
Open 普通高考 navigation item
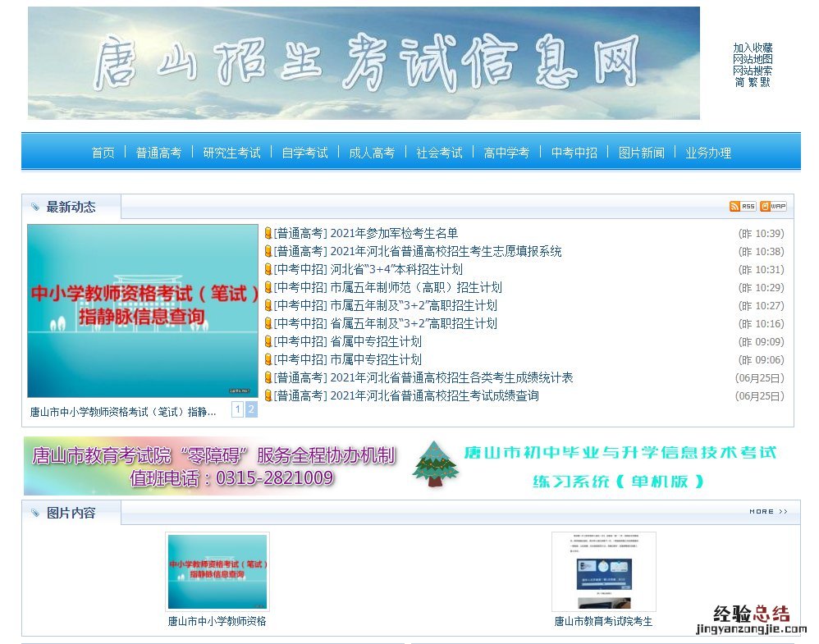point(158,153)
